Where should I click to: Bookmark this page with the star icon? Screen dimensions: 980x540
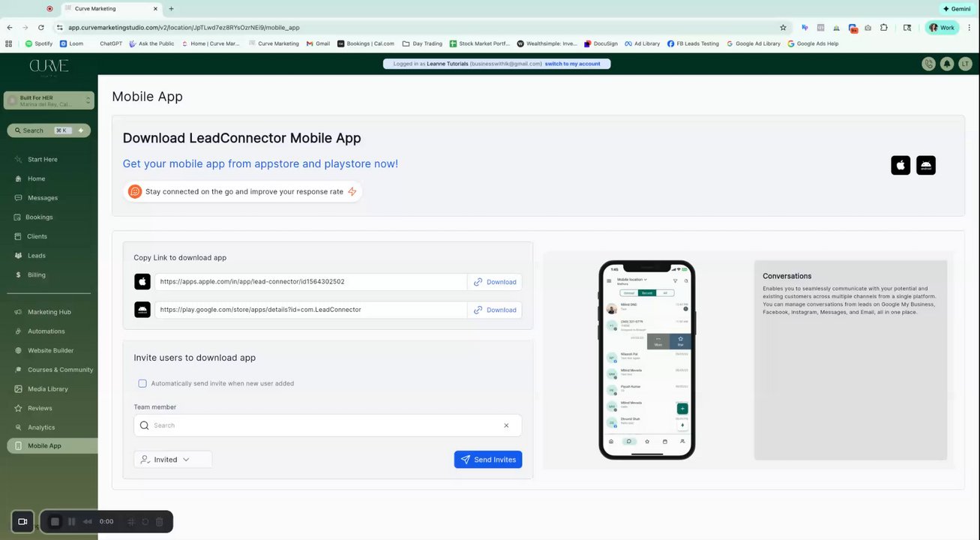784,28
